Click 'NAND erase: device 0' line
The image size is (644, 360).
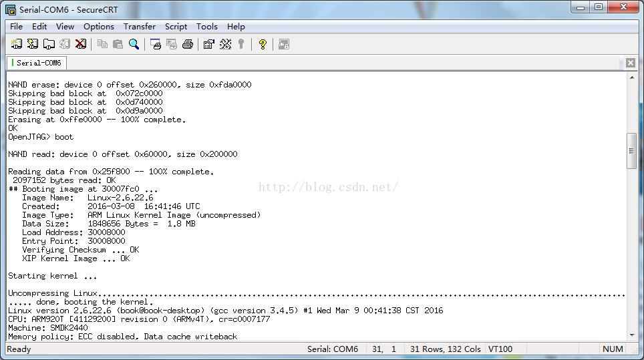point(130,85)
